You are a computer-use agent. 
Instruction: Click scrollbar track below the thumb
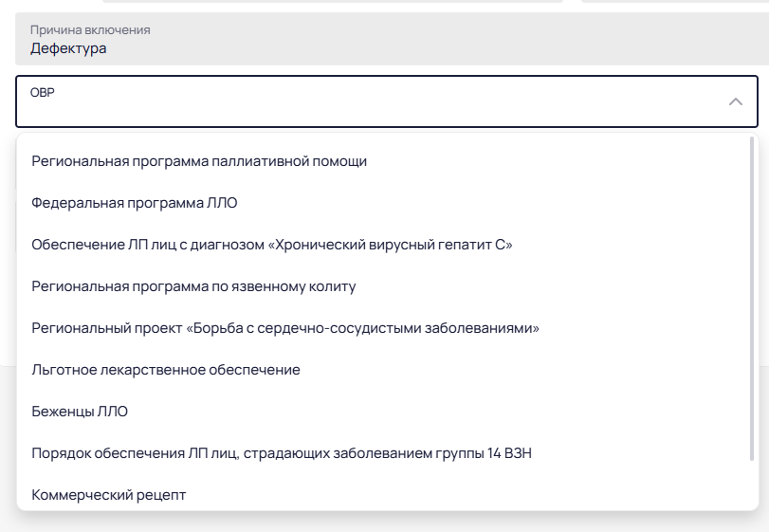(x=752, y=485)
